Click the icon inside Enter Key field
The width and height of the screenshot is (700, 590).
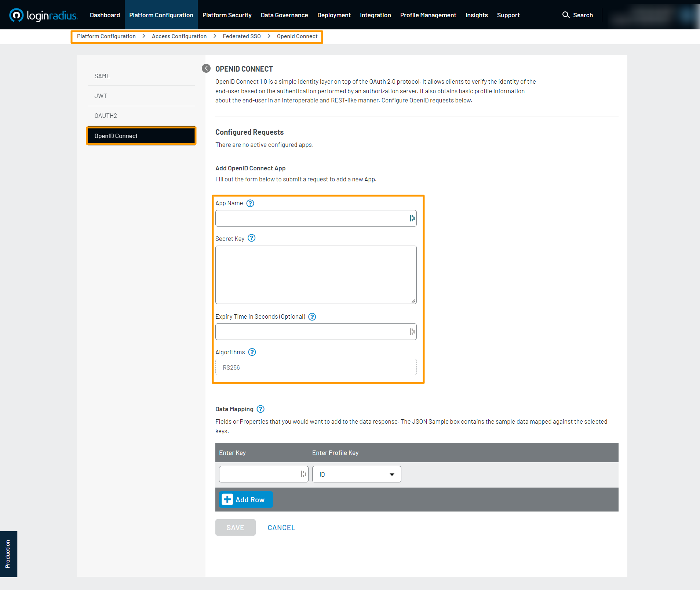click(303, 474)
